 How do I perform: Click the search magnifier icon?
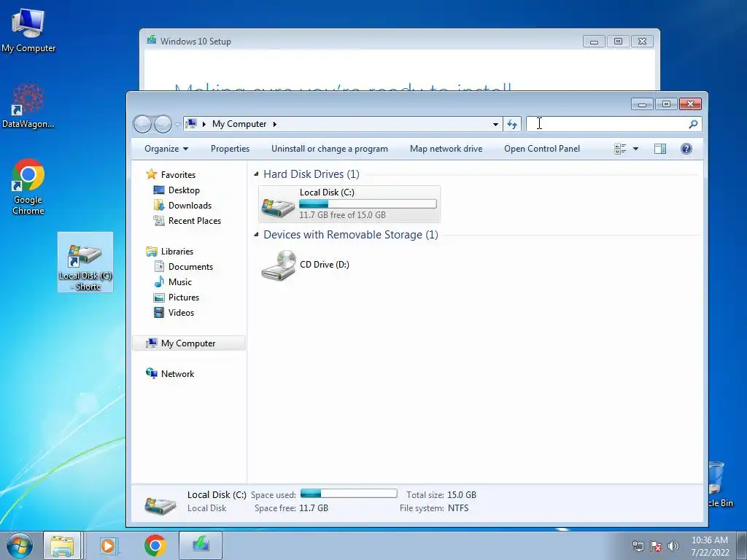[x=693, y=124]
